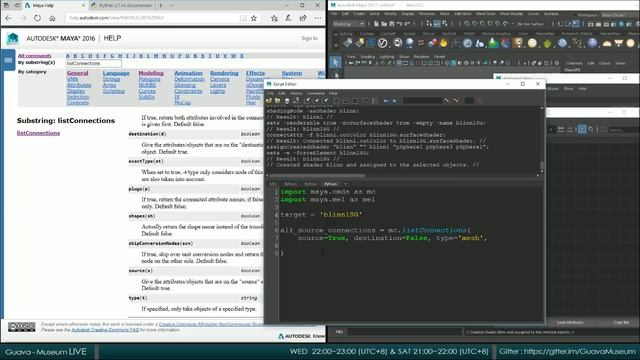Click Load Script icon in Script Editor
The width and height of the screenshot is (640, 360).
tap(269, 100)
